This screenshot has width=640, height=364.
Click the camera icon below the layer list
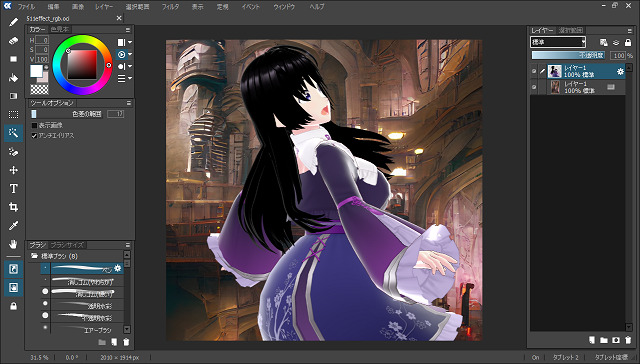pos(616,340)
